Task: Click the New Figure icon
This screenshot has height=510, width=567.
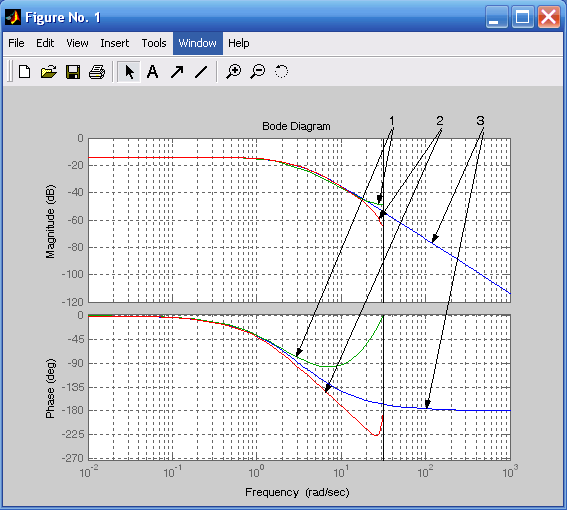Action: coord(25,72)
